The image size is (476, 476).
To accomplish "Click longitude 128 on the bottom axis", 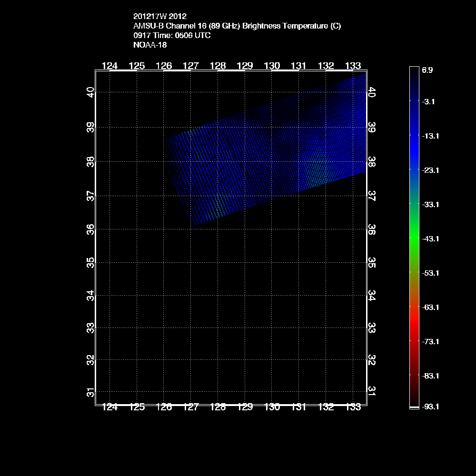I will click(x=218, y=407).
